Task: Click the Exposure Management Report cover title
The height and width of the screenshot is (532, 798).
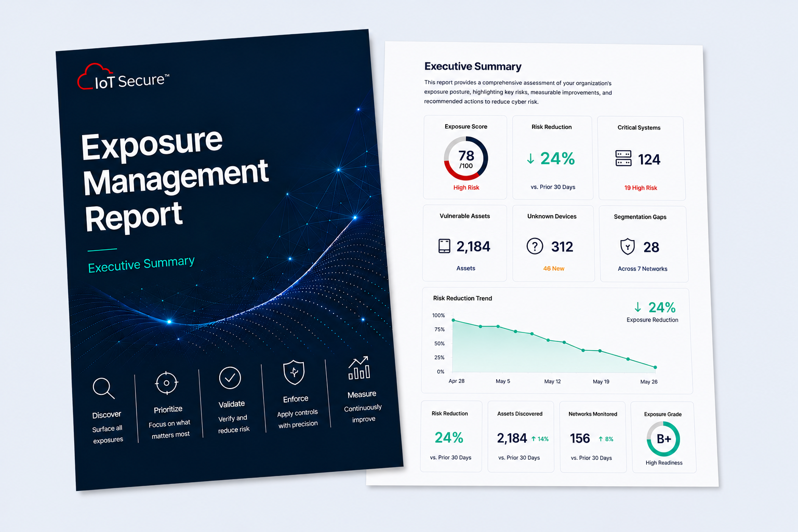Action: pos(175,180)
